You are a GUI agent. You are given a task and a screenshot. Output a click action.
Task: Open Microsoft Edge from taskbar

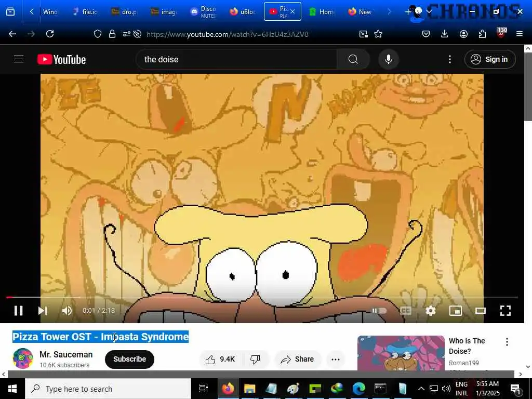(358, 389)
